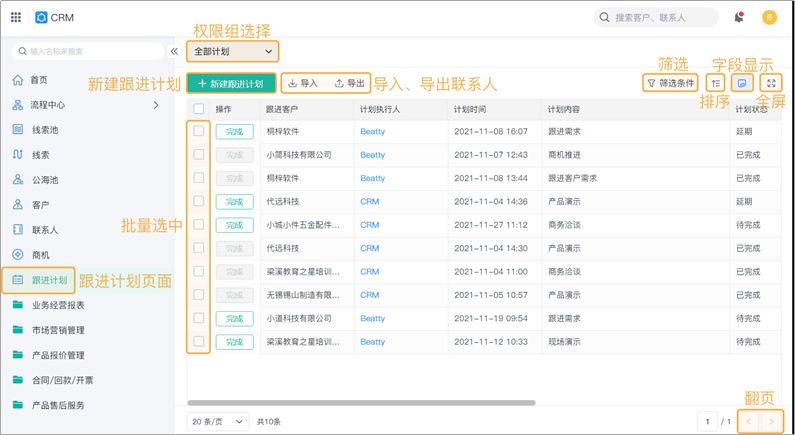Check the row for 2021-11-04 14:36
795x435 pixels.
tap(199, 201)
